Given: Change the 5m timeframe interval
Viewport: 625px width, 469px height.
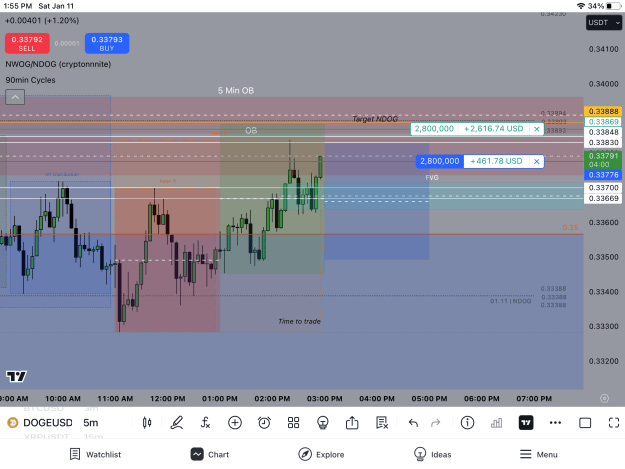Looking at the screenshot, I should click(x=90, y=423).
